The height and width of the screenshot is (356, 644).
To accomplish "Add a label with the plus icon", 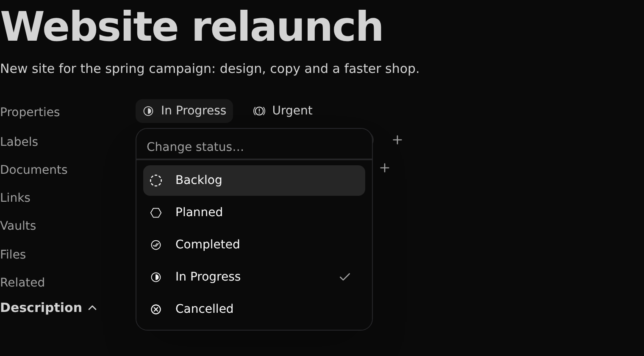I will point(397,140).
